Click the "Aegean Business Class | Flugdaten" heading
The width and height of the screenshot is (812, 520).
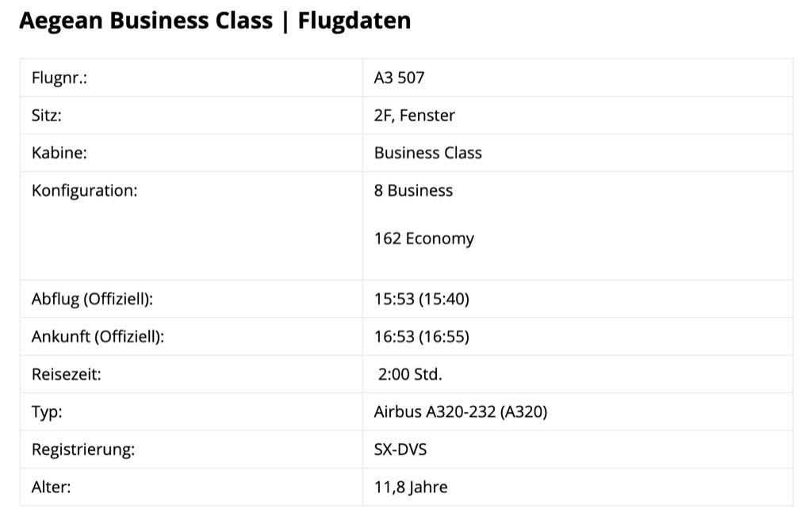click(215, 21)
